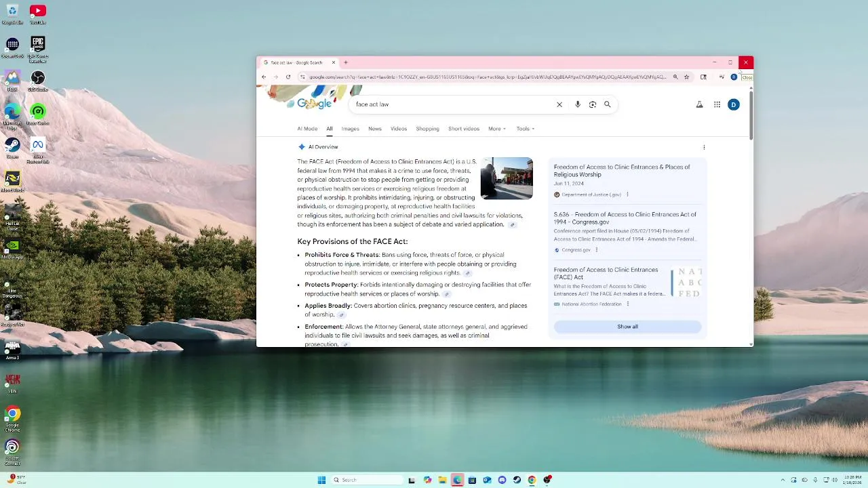This screenshot has width=868, height=488.
Task: Click citation icon after Protects Property bullet
Action: pos(446,294)
